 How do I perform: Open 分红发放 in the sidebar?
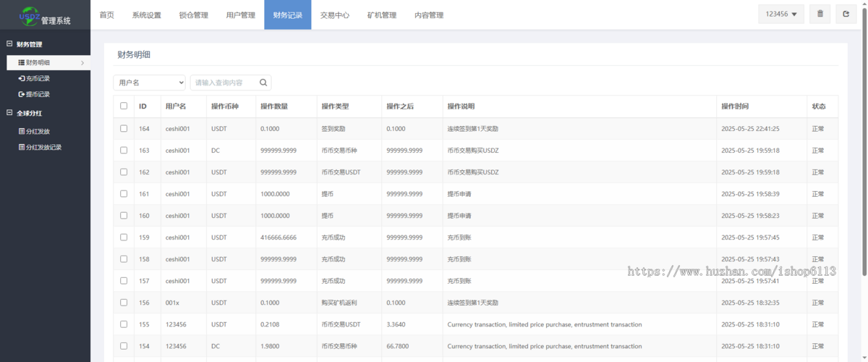34,132
